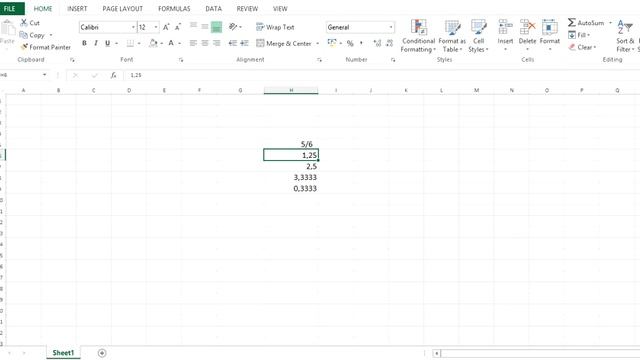Open Sort & Filter menu
Screen dimensions: 640x360
click(626, 36)
